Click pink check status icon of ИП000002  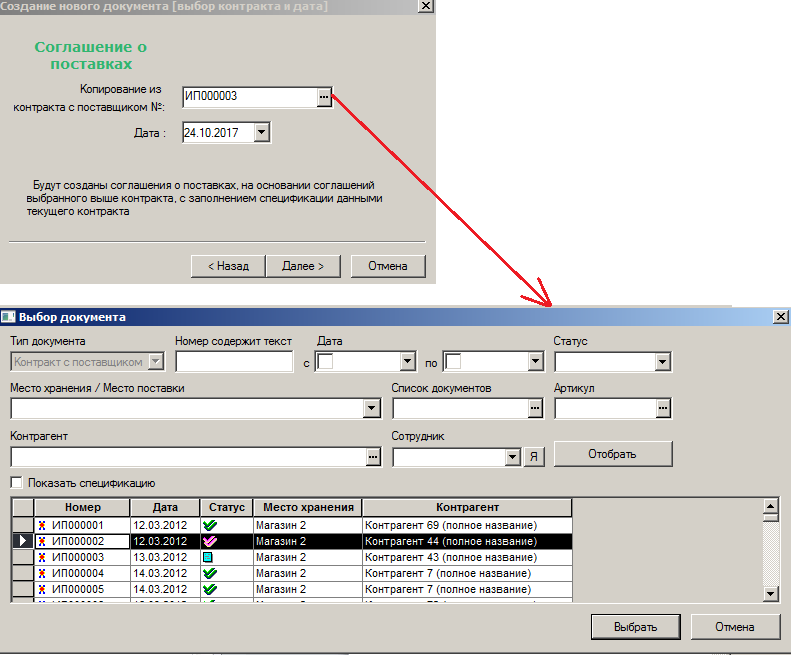pos(210,541)
